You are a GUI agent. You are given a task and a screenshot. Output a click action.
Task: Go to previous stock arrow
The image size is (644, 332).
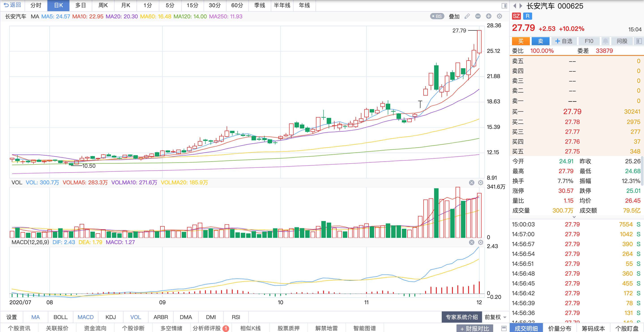click(515, 6)
